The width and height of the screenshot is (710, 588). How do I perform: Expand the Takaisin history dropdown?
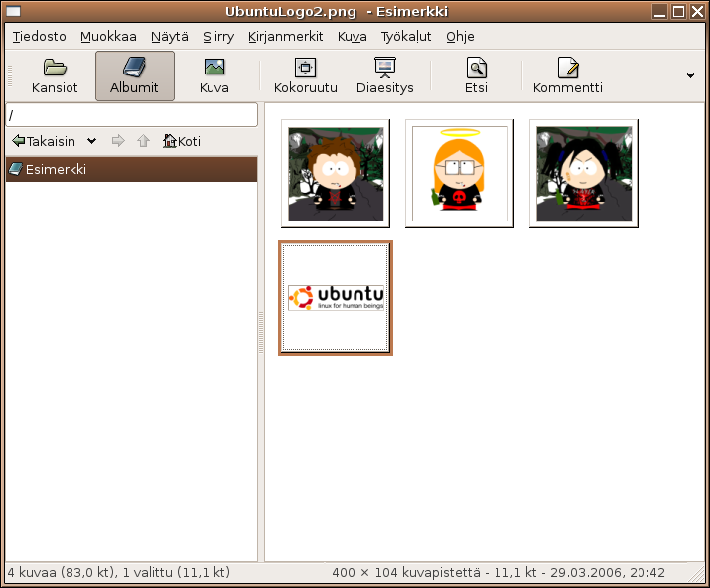pyautogui.click(x=92, y=141)
